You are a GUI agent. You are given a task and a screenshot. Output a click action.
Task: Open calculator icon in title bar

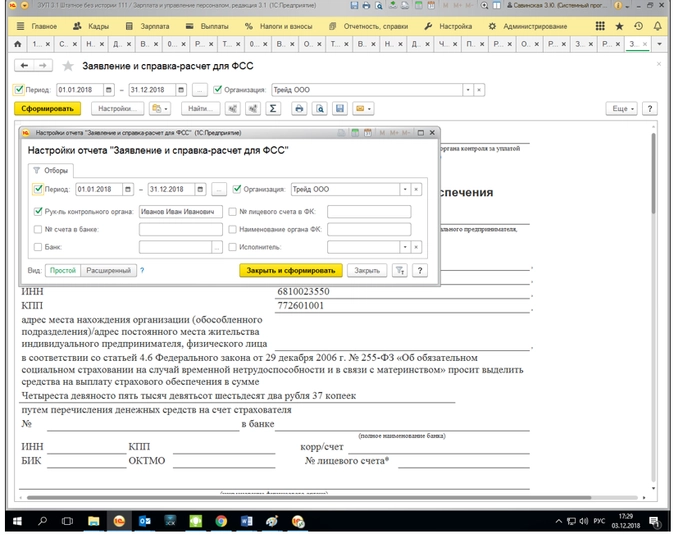coord(418,6)
